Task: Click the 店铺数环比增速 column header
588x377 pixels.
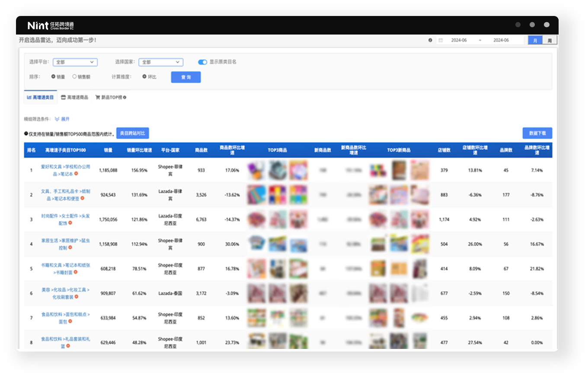Action: click(x=475, y=150)
